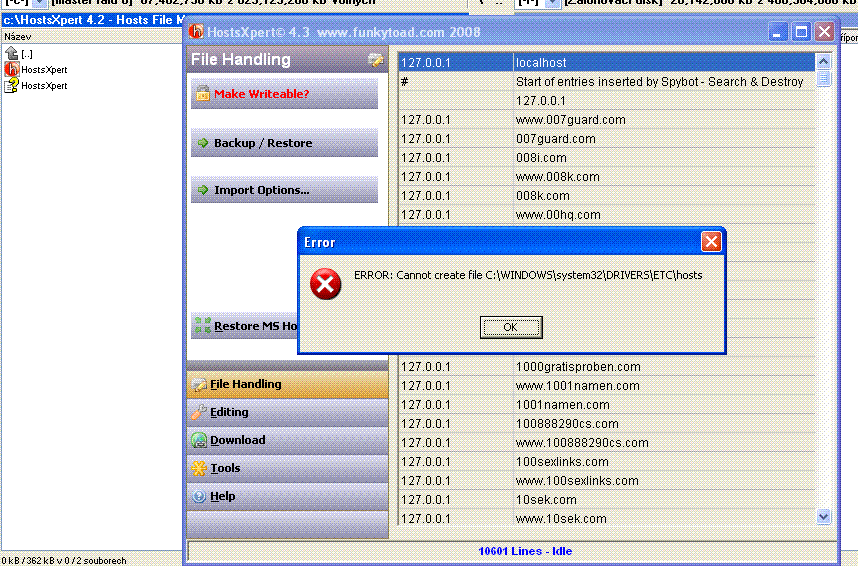
Task: Minimize the HostsXpert 4.3 window
Action: coord(778,32)
